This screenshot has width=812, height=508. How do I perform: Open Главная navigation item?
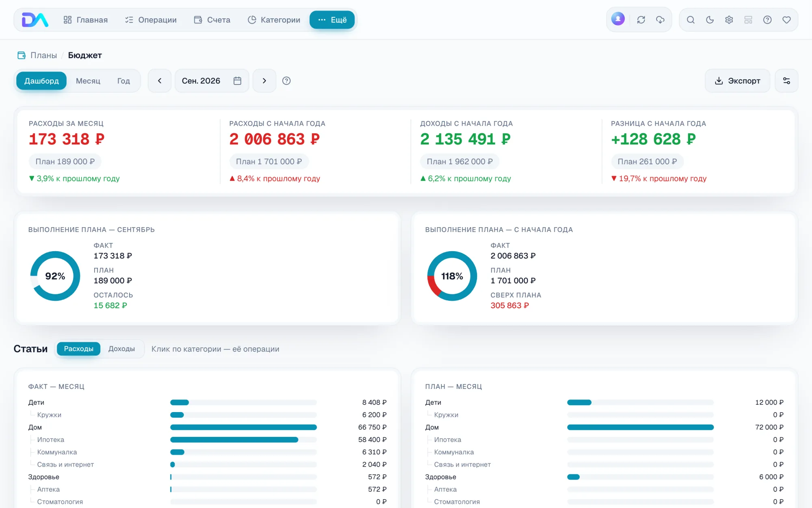86,20
